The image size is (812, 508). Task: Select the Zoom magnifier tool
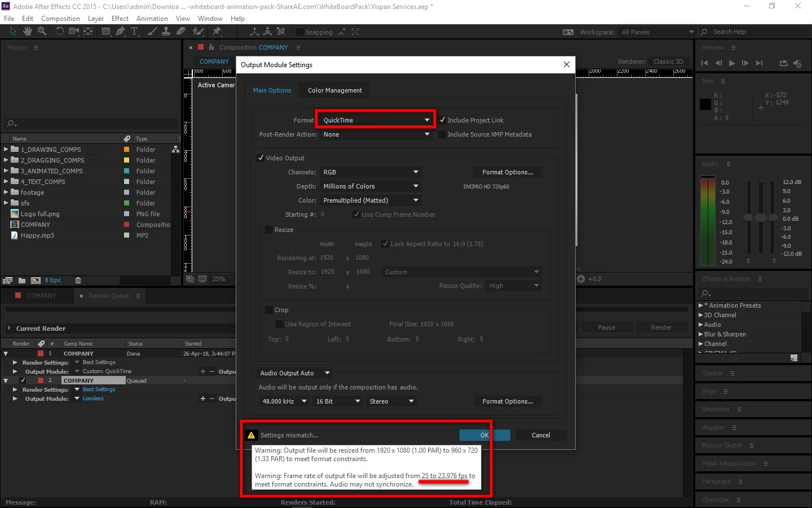pyautogui.click(x=42, y=32)
